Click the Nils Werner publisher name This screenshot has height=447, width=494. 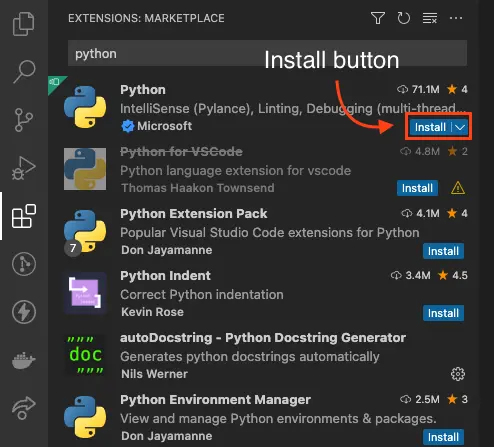[x=154, y=374]
